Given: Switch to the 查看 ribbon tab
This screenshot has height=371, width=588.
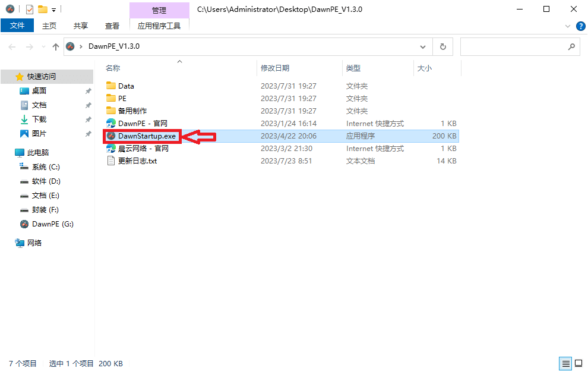Looking at the screenshot, I should (x=112, y=26).
